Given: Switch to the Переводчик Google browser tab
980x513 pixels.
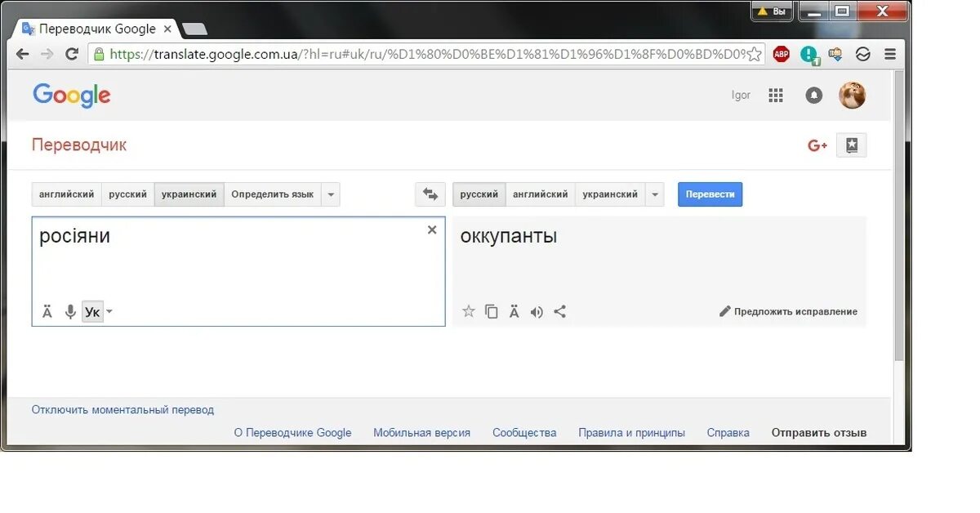Looking at the screenshot, I should [x=96, y=29].
